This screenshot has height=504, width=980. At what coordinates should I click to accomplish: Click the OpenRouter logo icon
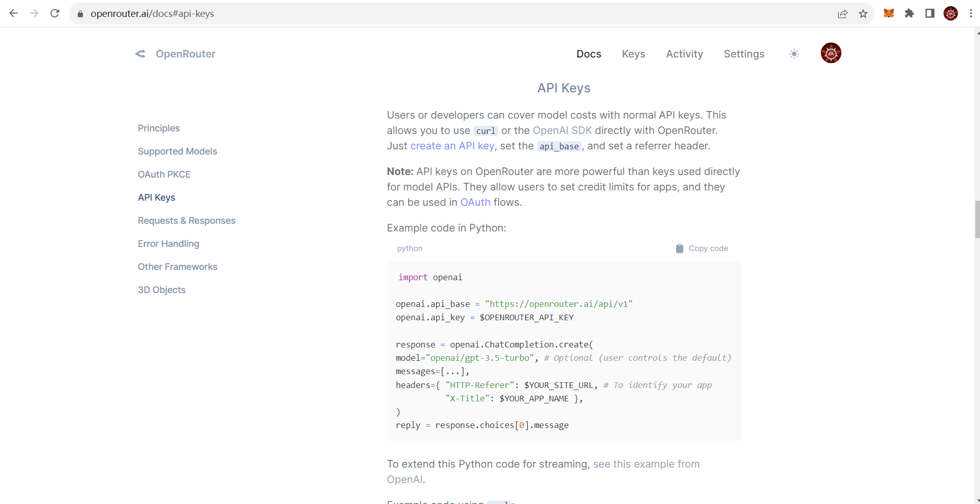141,54
